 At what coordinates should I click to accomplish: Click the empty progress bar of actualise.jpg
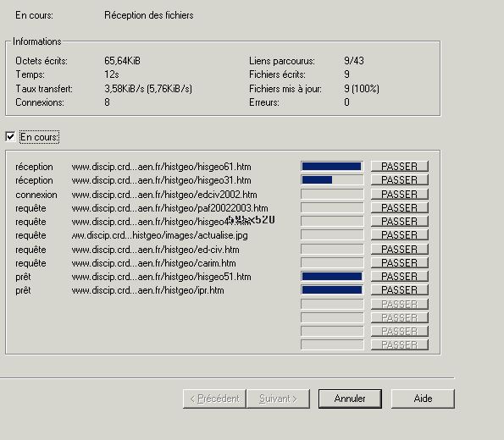(332, 234)
